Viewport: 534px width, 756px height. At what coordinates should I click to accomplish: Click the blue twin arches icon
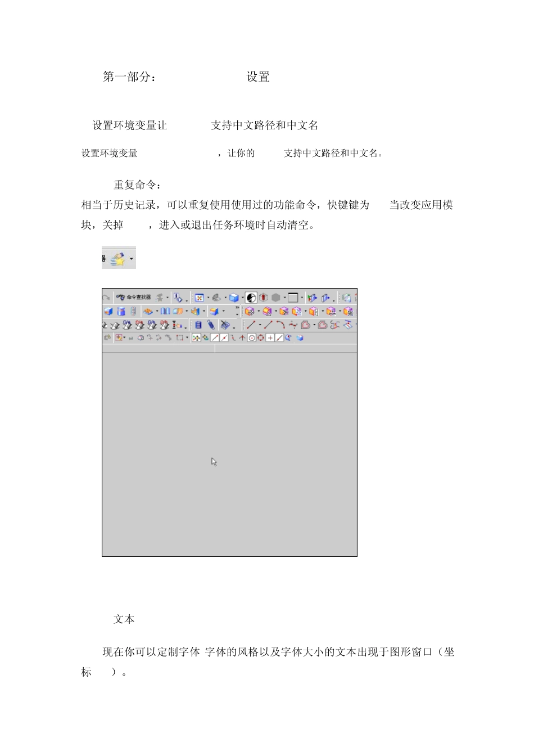(x=165, y=311)
